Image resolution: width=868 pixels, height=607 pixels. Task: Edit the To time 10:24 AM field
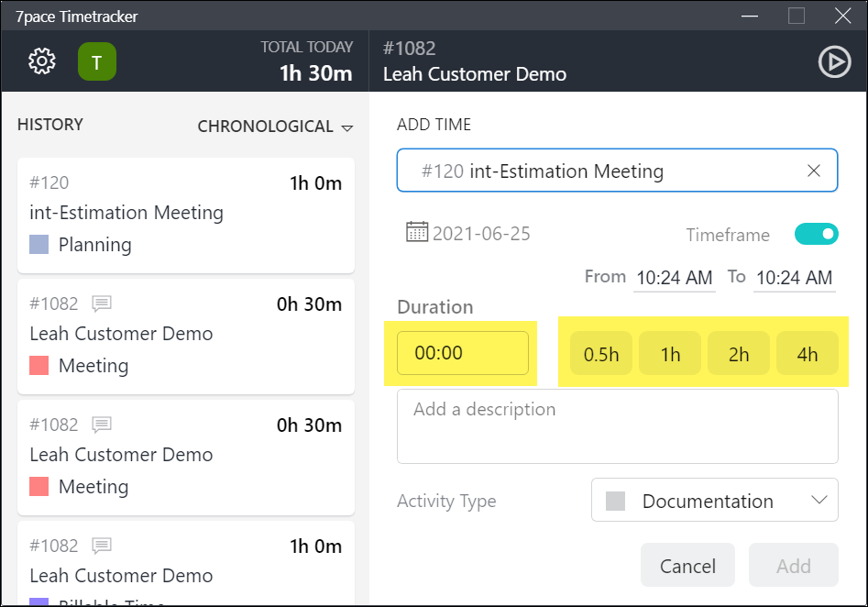(795, 278)
